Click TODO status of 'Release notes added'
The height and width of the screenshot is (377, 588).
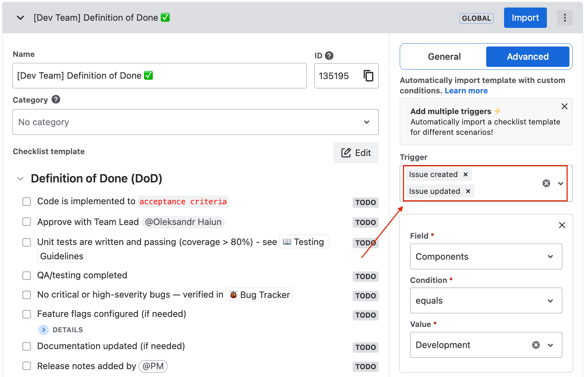[365, 367]
